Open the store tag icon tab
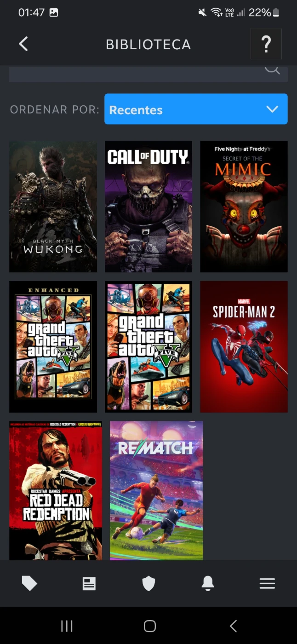The height and width of the screenshot is (644, 297). [29, 584]
